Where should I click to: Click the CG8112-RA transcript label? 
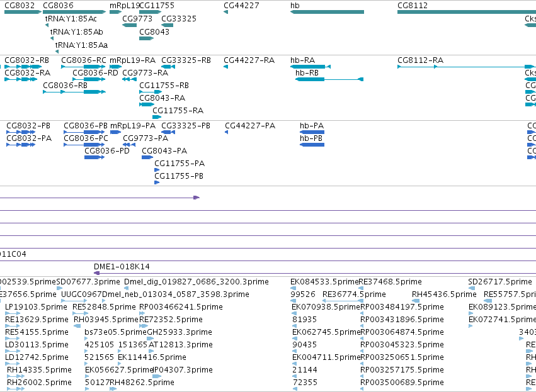pos(421,60)
